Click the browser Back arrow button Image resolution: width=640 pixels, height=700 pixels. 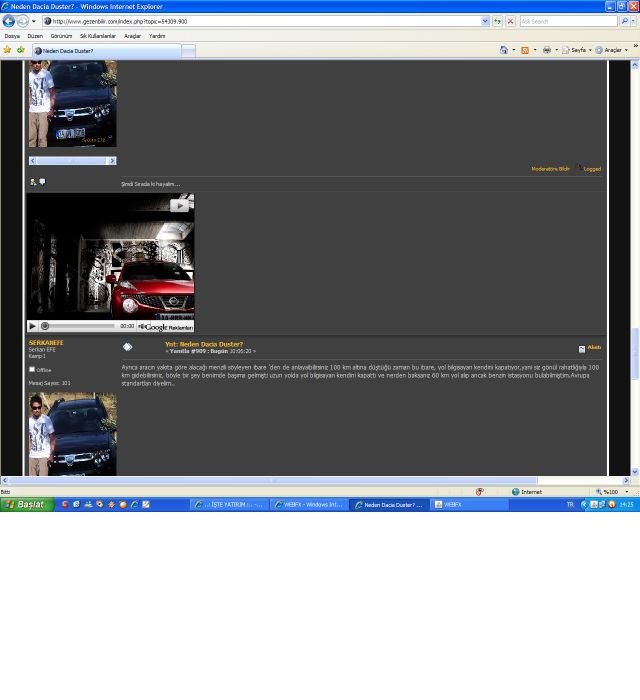coord(9,21)
